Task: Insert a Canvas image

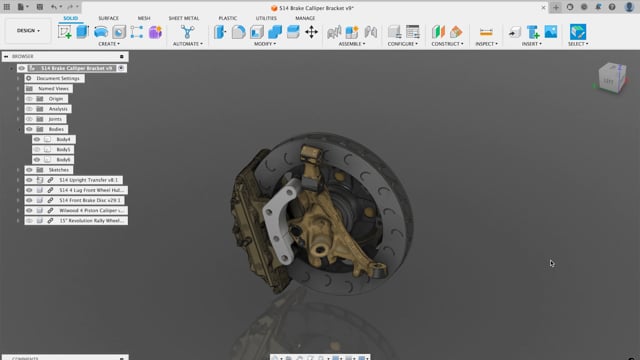Action: (551, 32)
